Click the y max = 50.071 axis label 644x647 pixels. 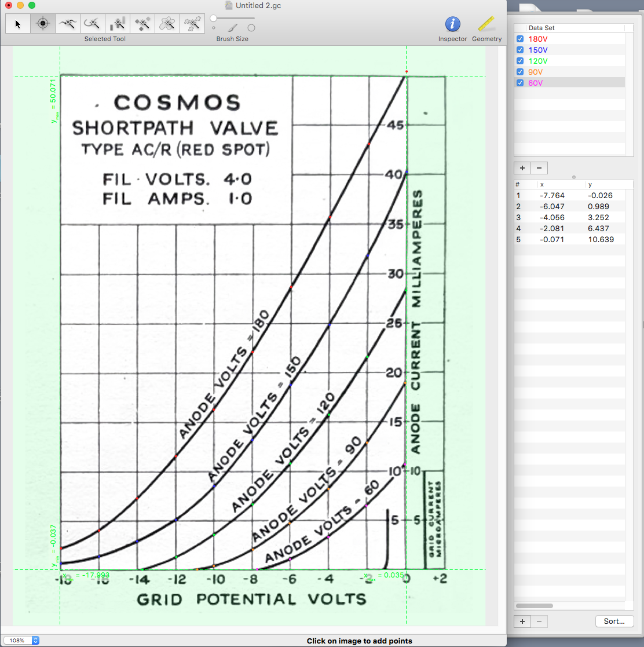coord(53,101)
